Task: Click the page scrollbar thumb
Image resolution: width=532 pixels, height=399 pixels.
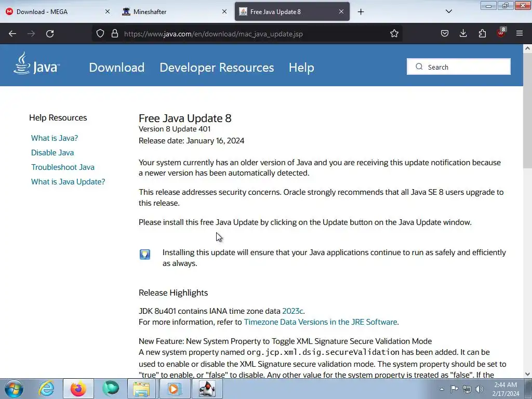Action: tap(527, 110)
